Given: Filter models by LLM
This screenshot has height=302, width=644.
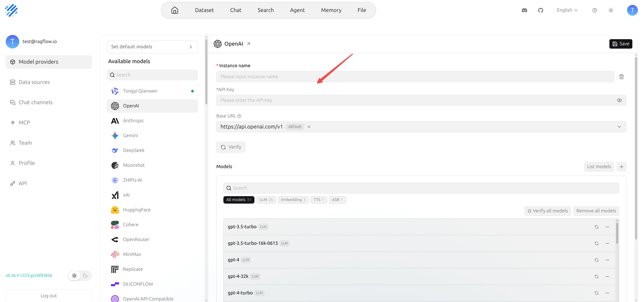Looking at the screenshot, I should point(266,200).
